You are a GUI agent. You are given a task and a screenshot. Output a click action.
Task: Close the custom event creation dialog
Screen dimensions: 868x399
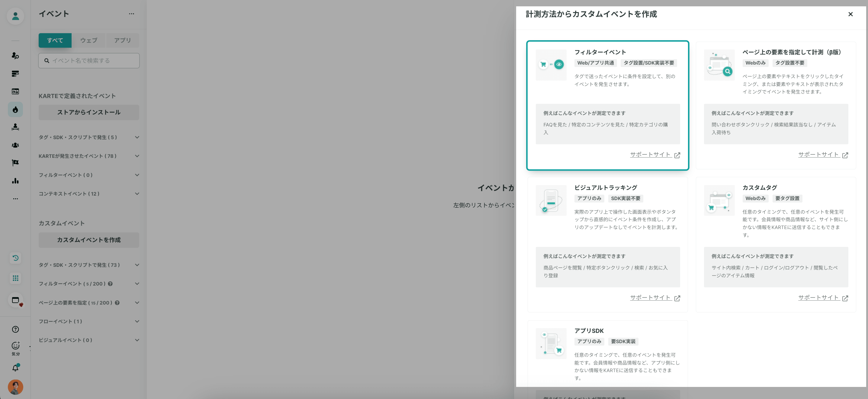[850, 14]
